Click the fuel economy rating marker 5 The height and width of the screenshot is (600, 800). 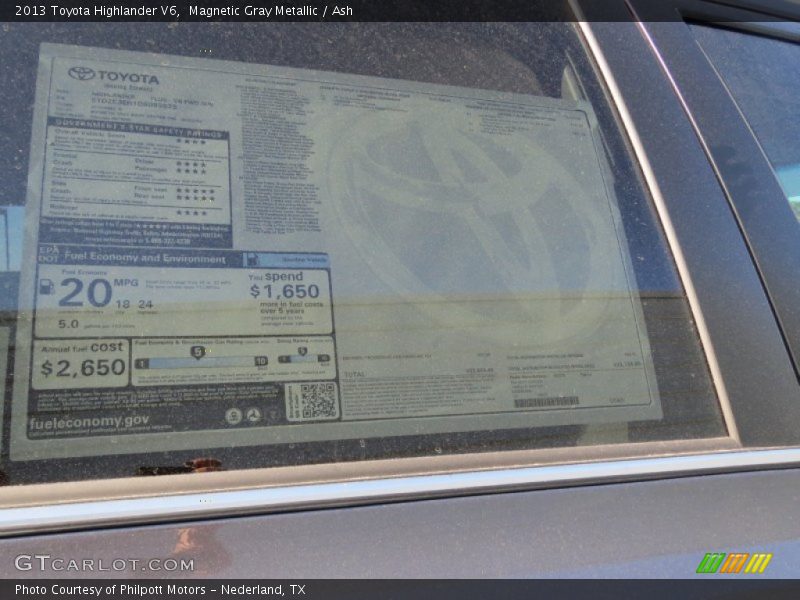tap(197, 352)
